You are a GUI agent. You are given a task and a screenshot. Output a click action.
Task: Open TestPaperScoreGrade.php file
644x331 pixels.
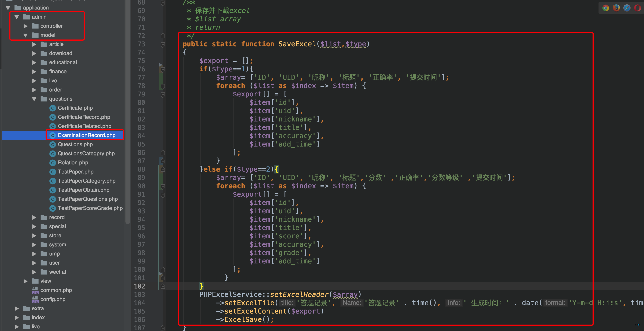click(x=90, y=208)
